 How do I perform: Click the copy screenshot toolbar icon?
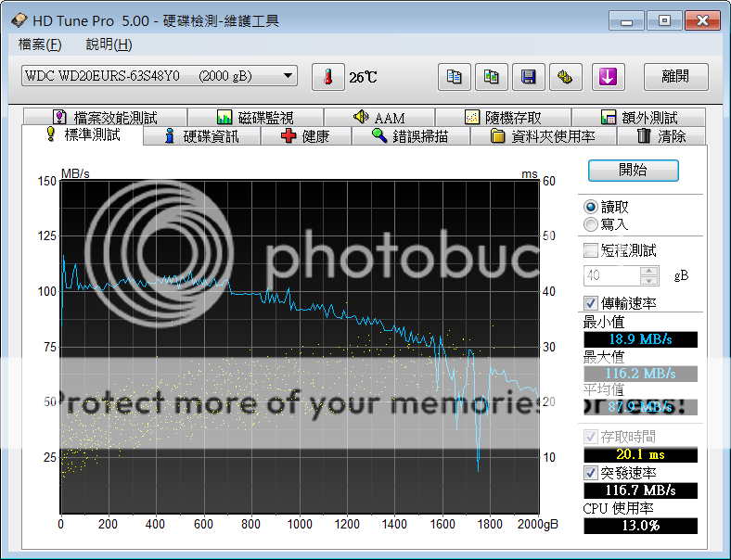coord(492,77)
